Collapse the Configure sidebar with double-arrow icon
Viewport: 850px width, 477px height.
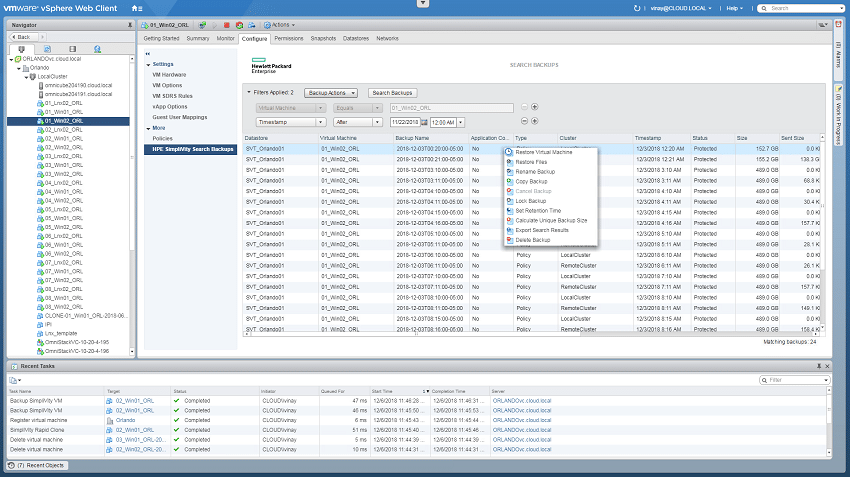coord(147,54)
